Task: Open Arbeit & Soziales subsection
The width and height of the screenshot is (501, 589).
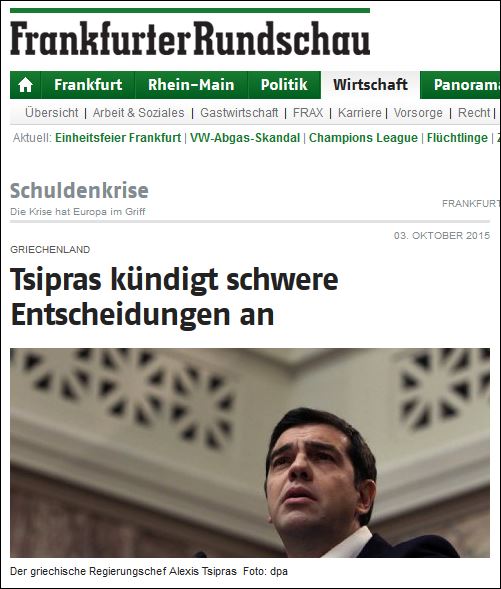Action: point(139,113)
